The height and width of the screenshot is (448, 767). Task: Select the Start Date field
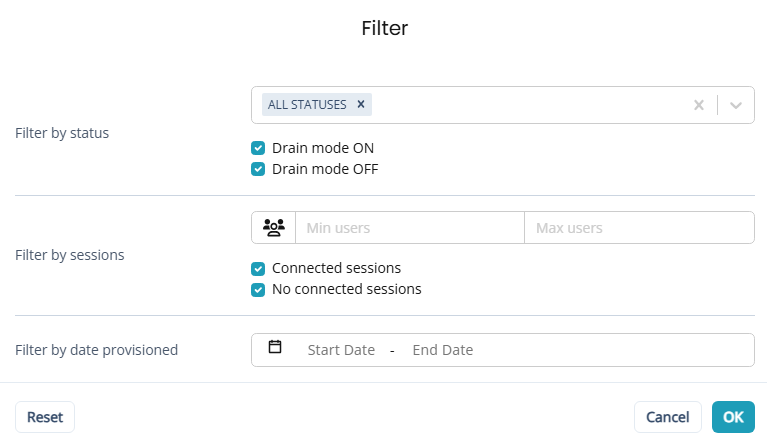click(341, 350)
